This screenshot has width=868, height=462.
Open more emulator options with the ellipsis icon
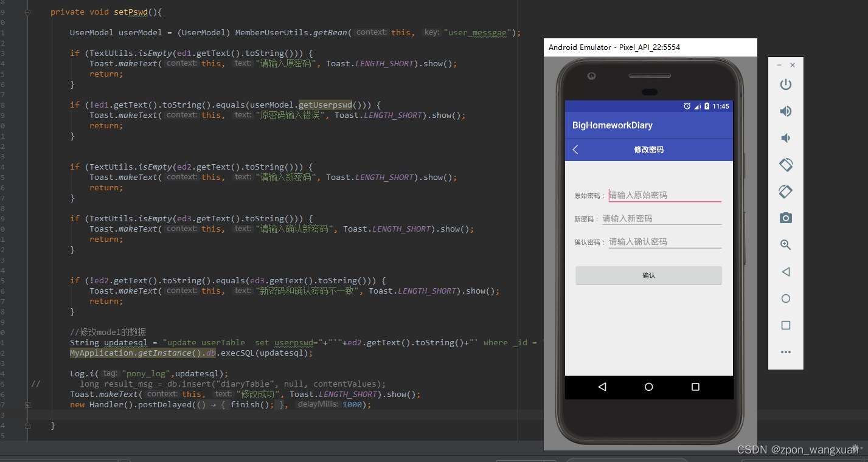tap(785, 351)
